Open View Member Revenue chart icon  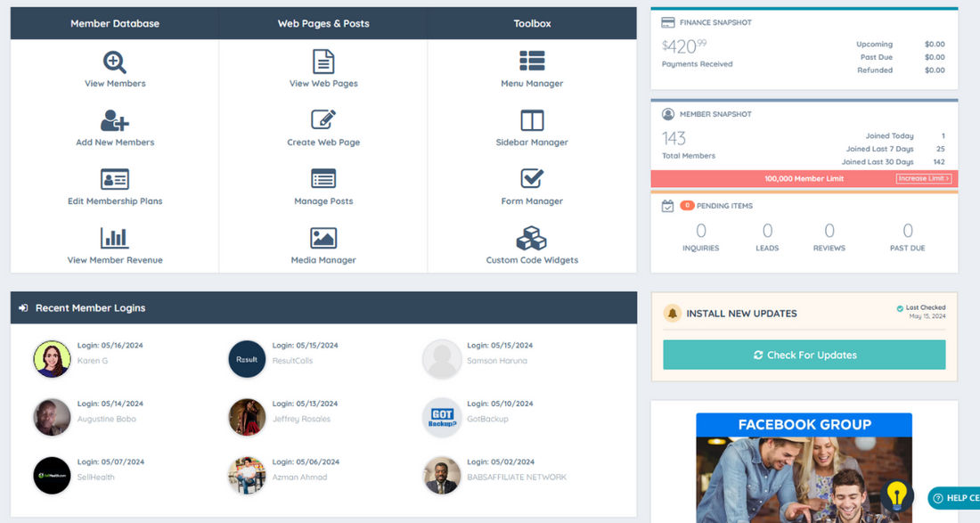tap(115, 238)
